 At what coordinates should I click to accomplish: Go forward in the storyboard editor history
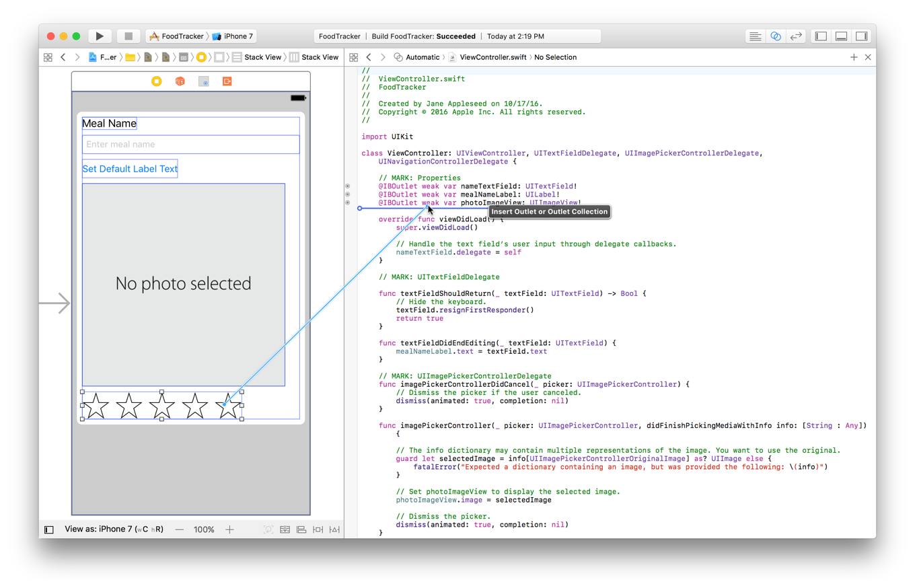[78, 57]
